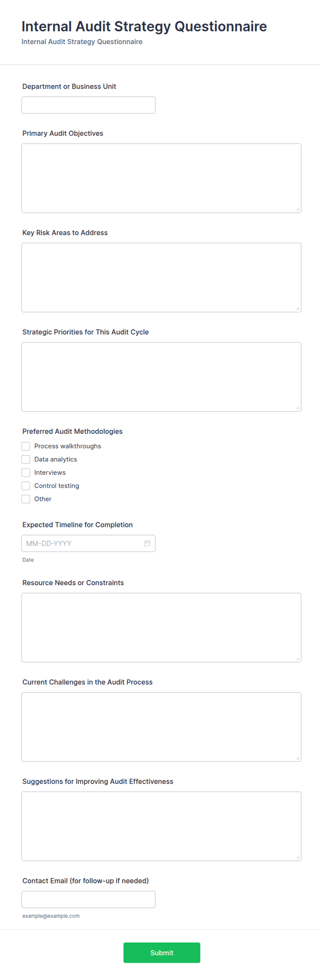Check the Process walkthroughs option
Viewport: 320px width, 980px height.
(26, 446)
